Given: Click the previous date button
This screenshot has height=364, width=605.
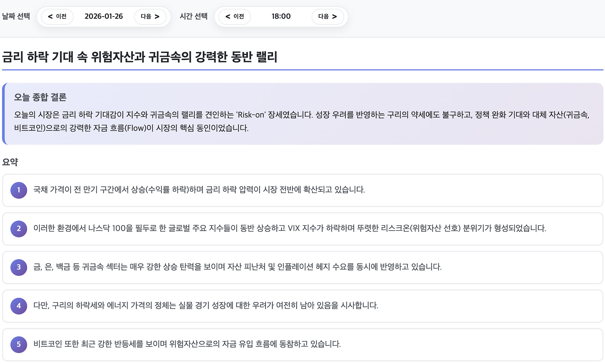Looking at the screenshot, I should (x=57, y=16).
